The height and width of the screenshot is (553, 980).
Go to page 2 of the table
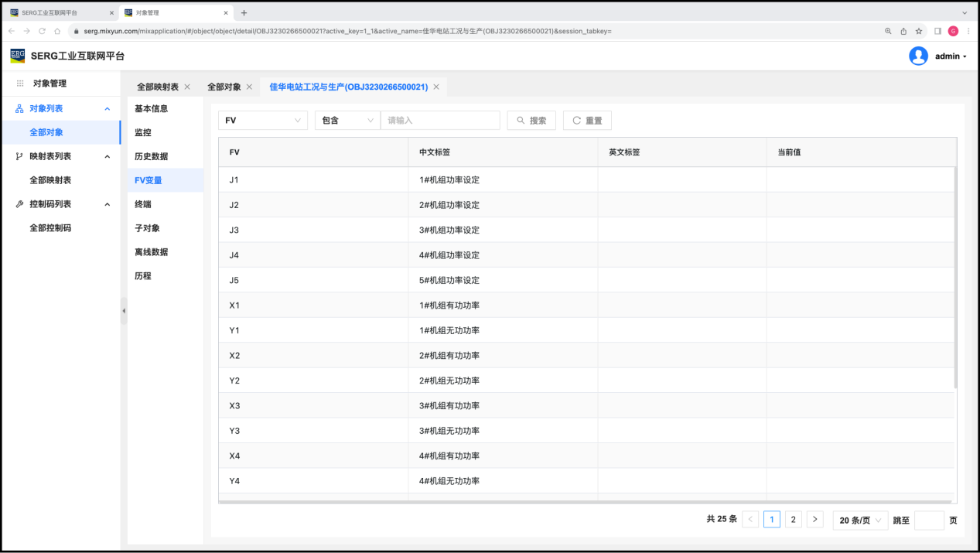click(x=793, y=520)
